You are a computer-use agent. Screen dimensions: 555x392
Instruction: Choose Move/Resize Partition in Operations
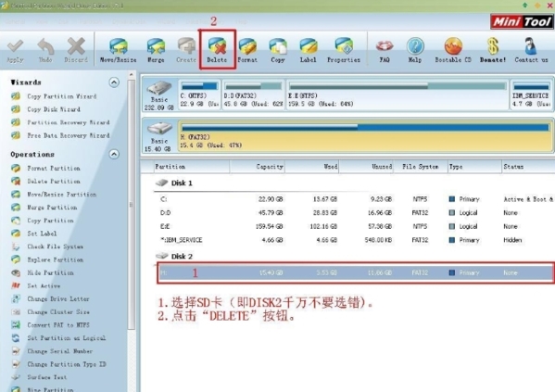[54, 195]
